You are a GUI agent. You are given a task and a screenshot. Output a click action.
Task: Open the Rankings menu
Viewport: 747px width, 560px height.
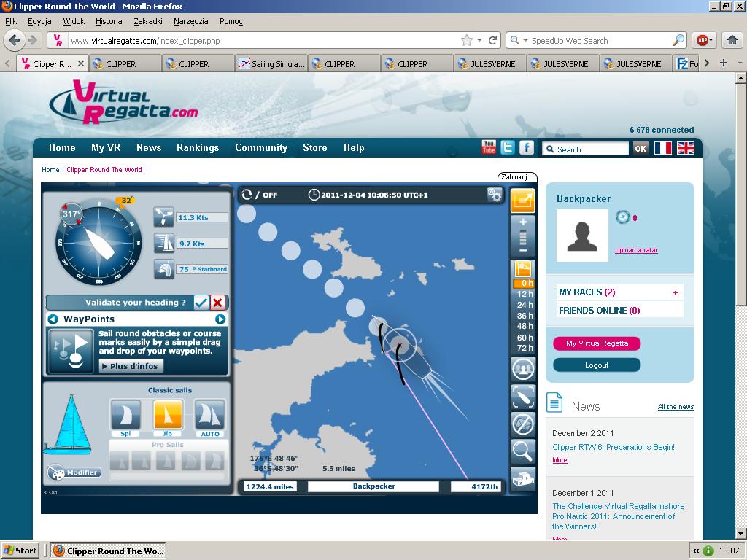(198, 147)
